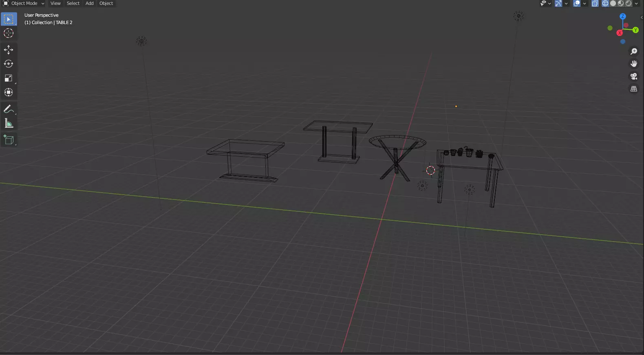Choose the Move tool
This screenshot has width=644, height=355.
tap(9, 50)
